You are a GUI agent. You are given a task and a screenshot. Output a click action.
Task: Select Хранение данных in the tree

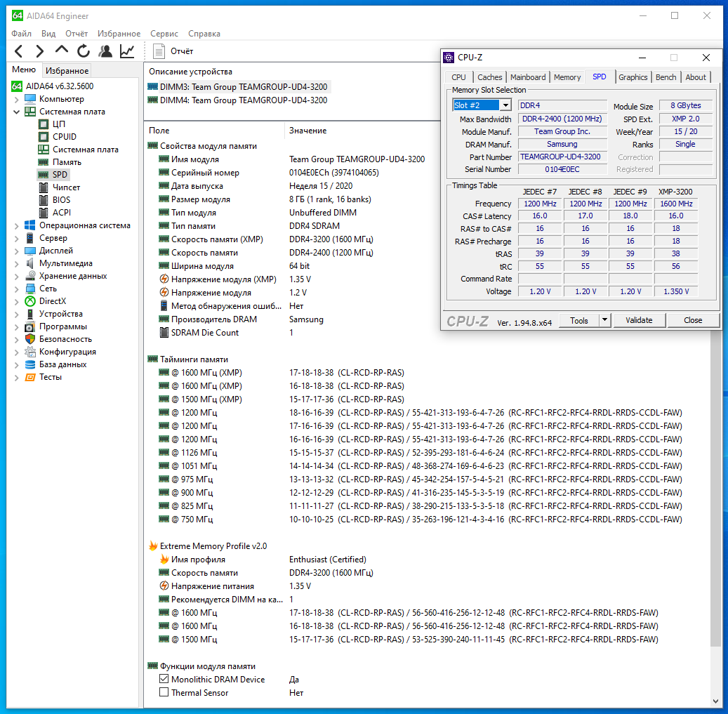click(x=73, y=276)
